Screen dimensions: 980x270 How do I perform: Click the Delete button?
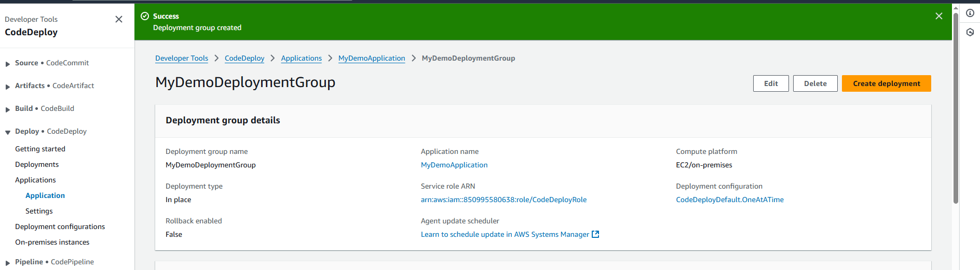tap(815, 83)
